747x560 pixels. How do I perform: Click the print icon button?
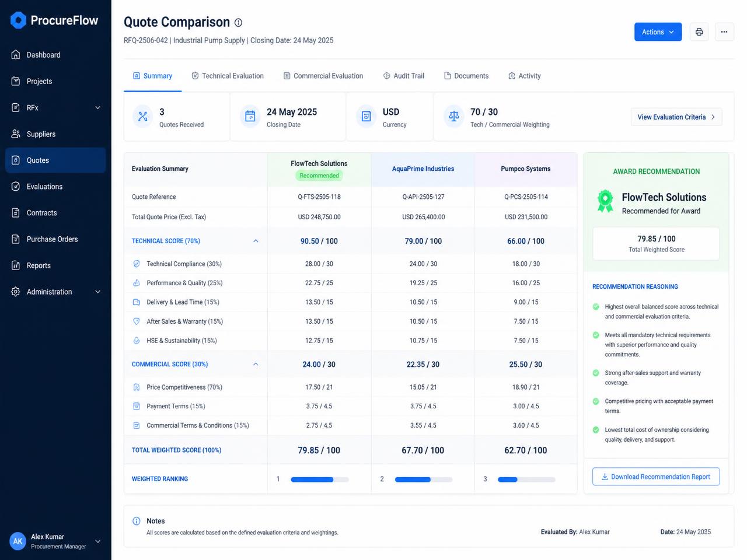[x=699, y=32]
